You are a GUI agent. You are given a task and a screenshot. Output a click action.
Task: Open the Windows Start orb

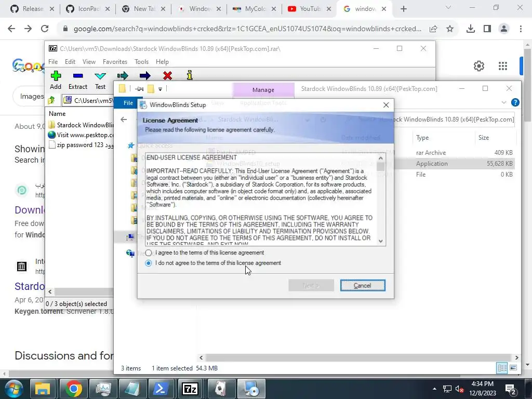tap(14, 389)
